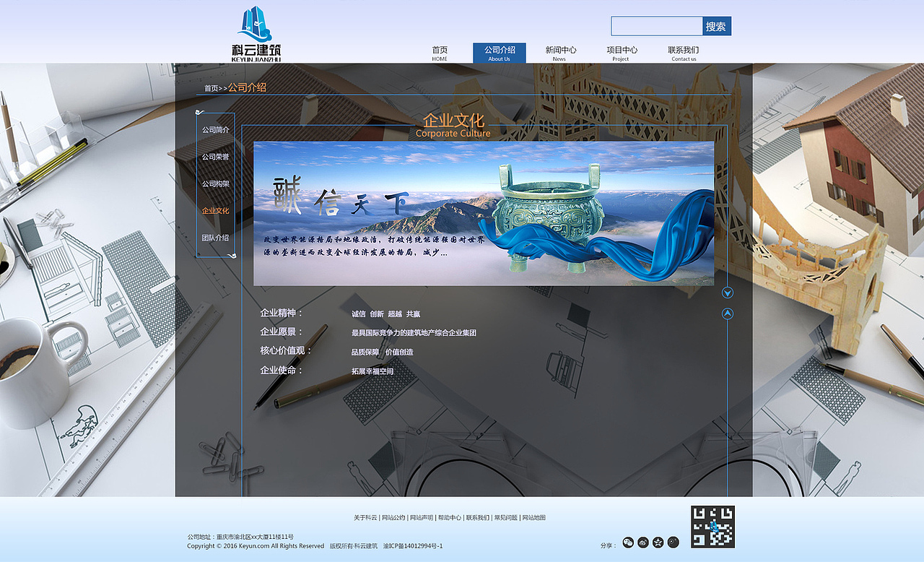Select 公司荣誉 in the sidebar

coord(216,157)
